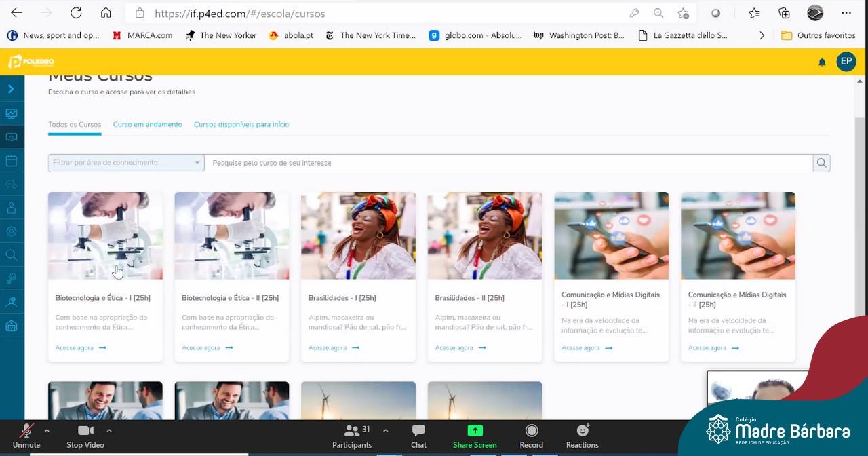This screenshot has width=868, height=456.
Task: Click the notification bell icon
Action: [x=822, y=62]
